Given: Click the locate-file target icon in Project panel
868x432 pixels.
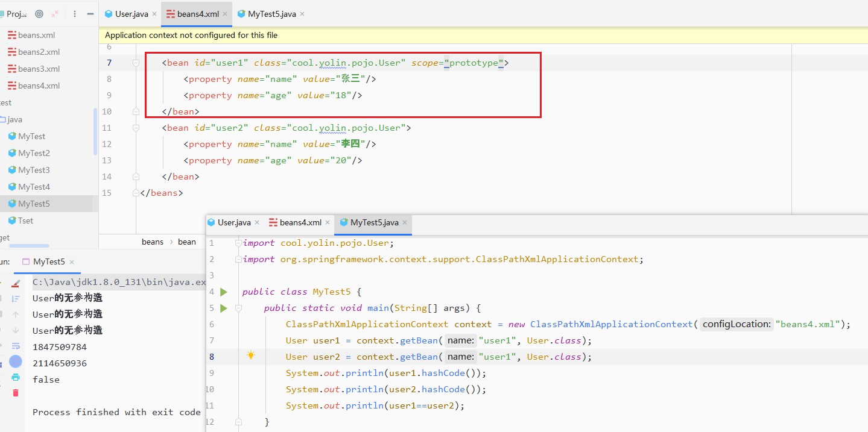Looking at the screenshot, I should (x=39, y=14).
